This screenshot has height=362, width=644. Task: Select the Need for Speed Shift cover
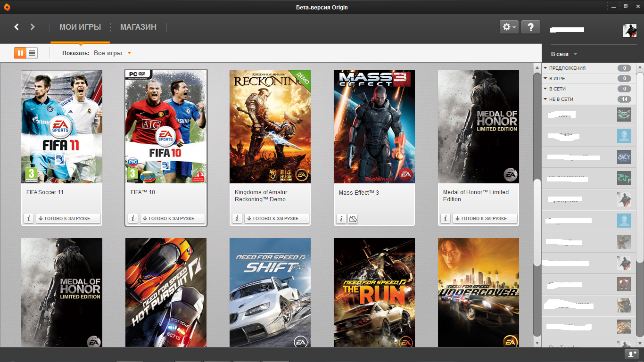pos(270,292)
